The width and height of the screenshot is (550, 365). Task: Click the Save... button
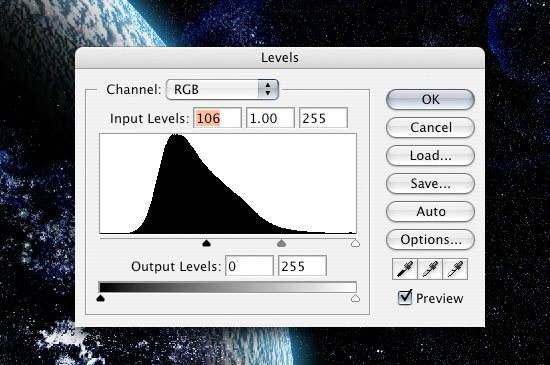tap(430, 184)
